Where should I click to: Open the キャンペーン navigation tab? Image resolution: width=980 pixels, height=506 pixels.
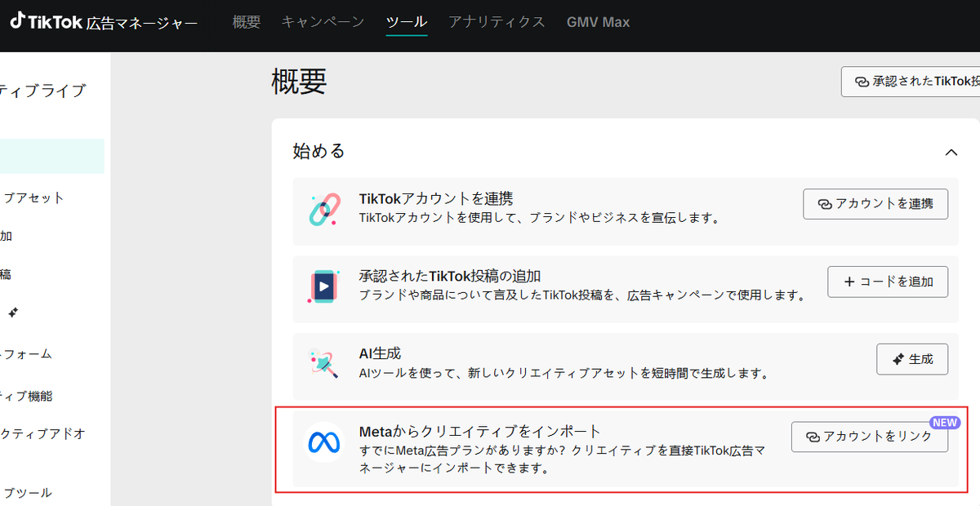tap(323, 22)
